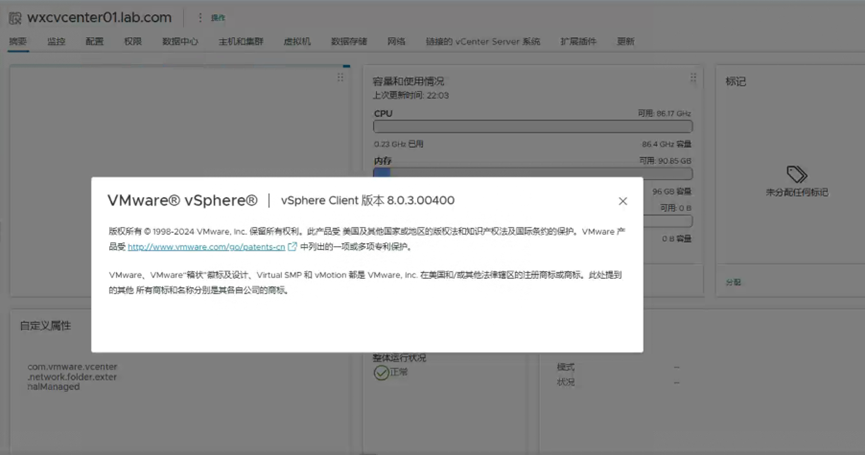Open the 扩展插件 tab
Viewport: 865px width, 455px height.
coord(579,41)
